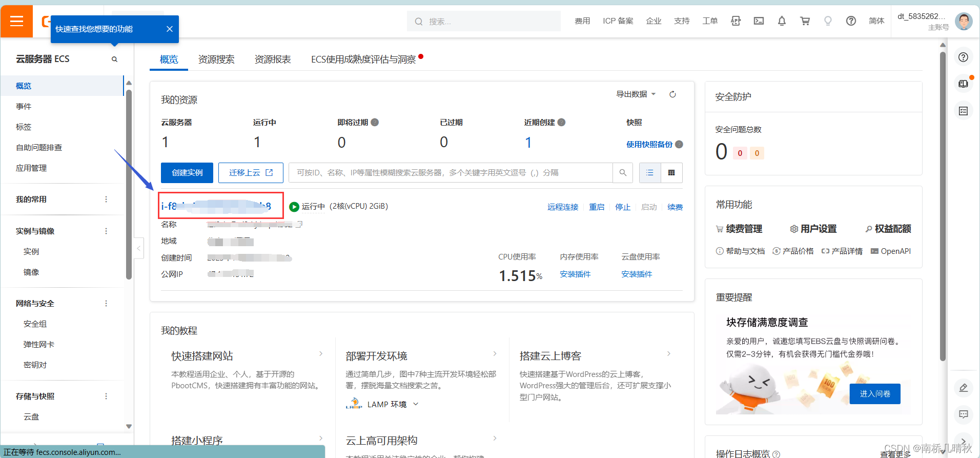Click 远程连接 link
Screen dimensions: 980x458
click(563, 207)
